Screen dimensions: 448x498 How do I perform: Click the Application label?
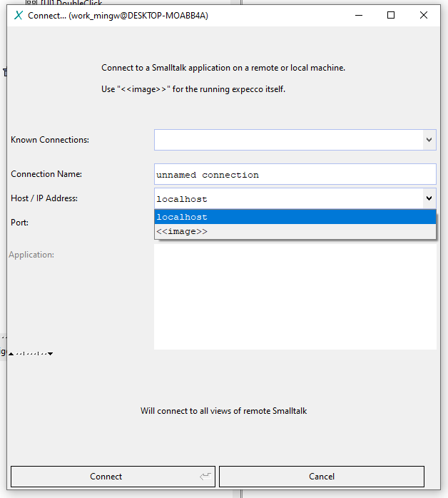(x=31, y=254)
